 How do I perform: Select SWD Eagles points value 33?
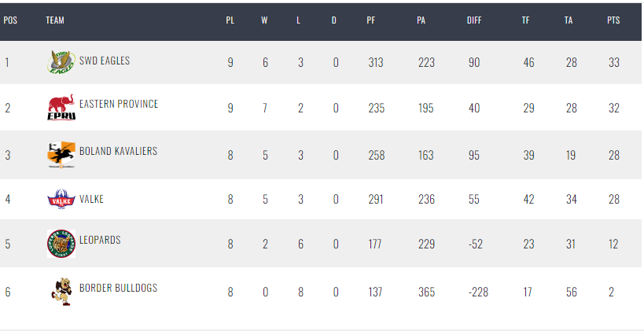click(x=613, y=62)
